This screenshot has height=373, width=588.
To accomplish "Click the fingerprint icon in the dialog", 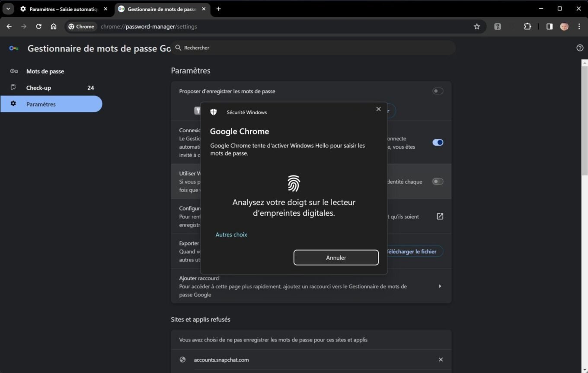I will point(294,183).
